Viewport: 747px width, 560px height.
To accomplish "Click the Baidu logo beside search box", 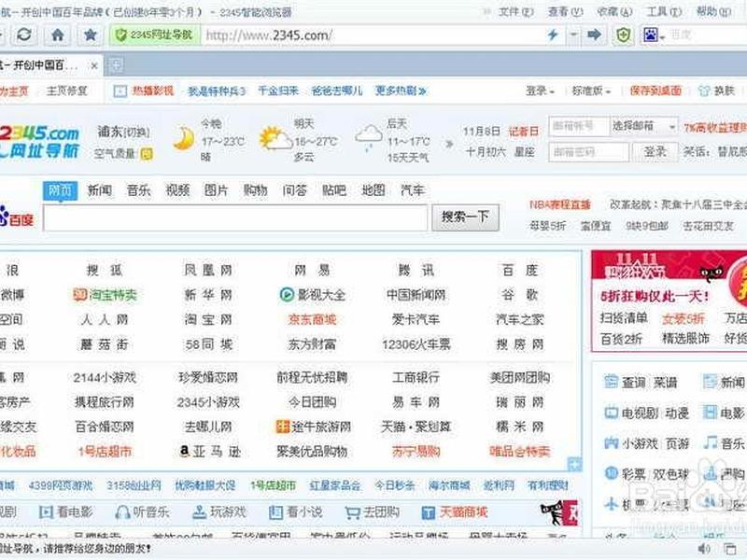I will click(x=17, y=217).
